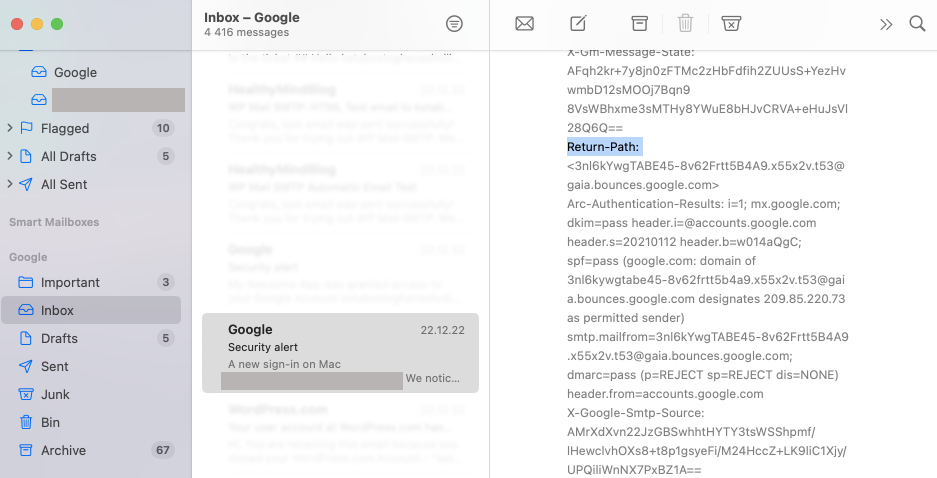Click the All Drafts count badge 5
This screenshot has width=937, height=478.
pyautogui.click(x=166, y=156)
